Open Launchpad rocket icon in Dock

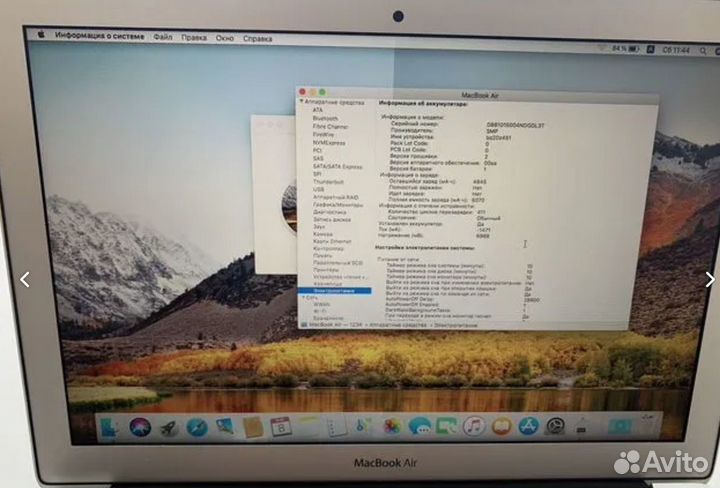tap(169, 428)
